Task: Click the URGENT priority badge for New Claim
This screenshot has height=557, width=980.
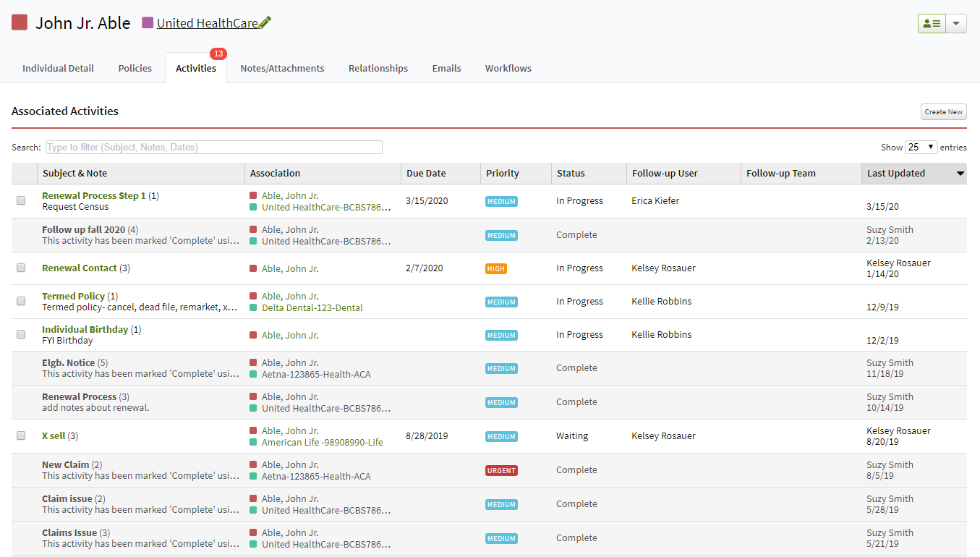Action: point(501,470)
